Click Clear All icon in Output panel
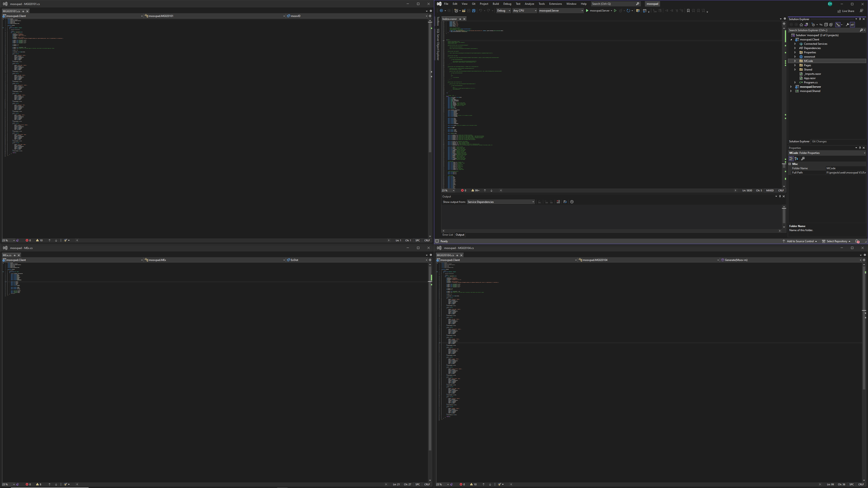868x488 pixels. click(x=558, y=202)
